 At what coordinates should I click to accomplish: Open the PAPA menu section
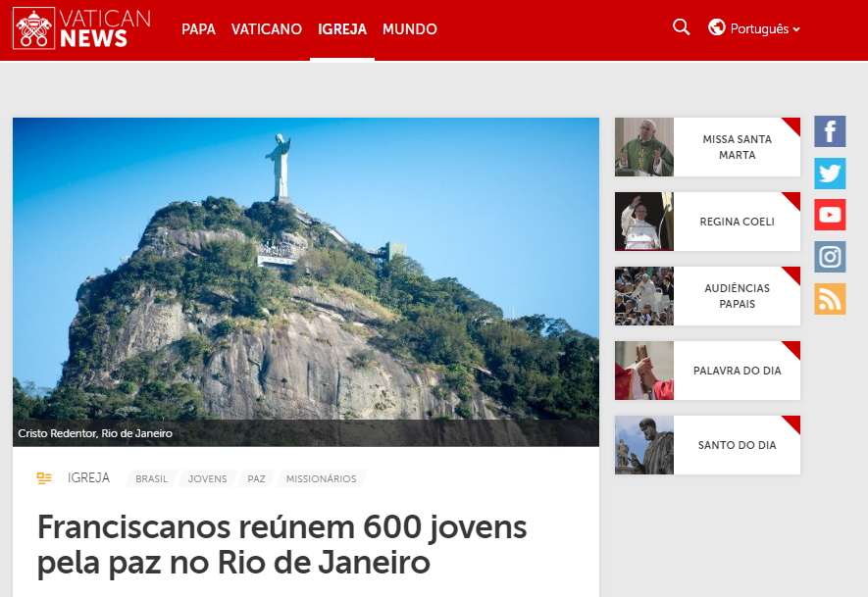(199, 29)
